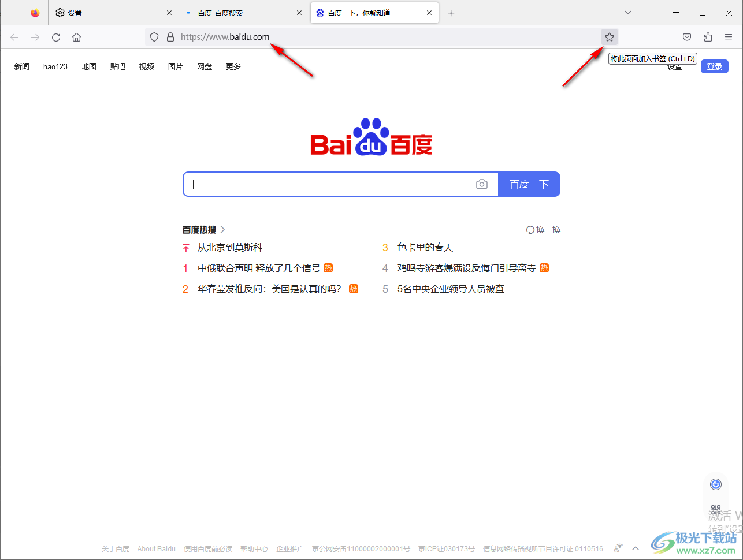Viewport: 743px width, 560px height.
Task: Open the 企业推广 footer link
Action: point(290,549)
